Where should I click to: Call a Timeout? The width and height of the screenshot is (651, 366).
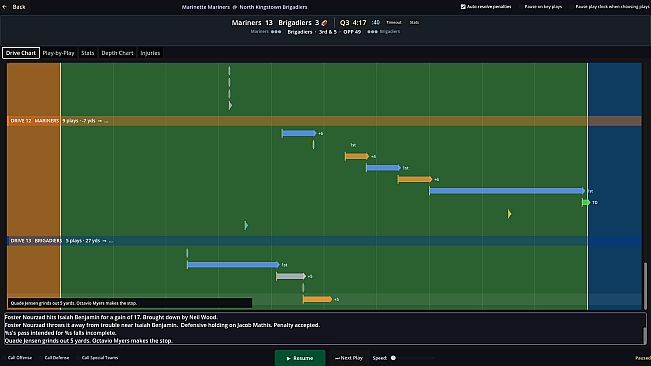click(x=394, y=22)
